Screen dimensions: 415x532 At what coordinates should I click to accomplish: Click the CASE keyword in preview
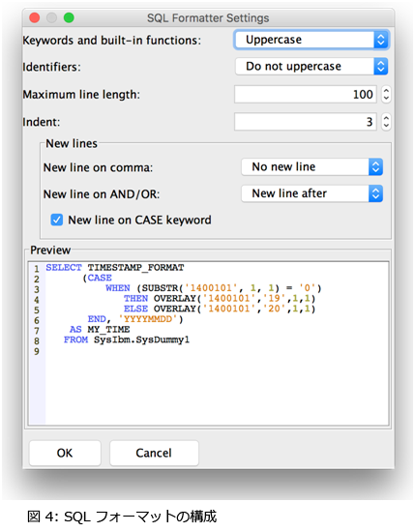[100, 278]
